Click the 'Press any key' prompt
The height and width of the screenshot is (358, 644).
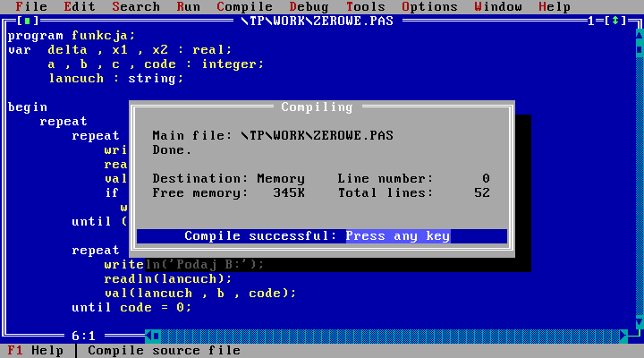tap(397, 236)
